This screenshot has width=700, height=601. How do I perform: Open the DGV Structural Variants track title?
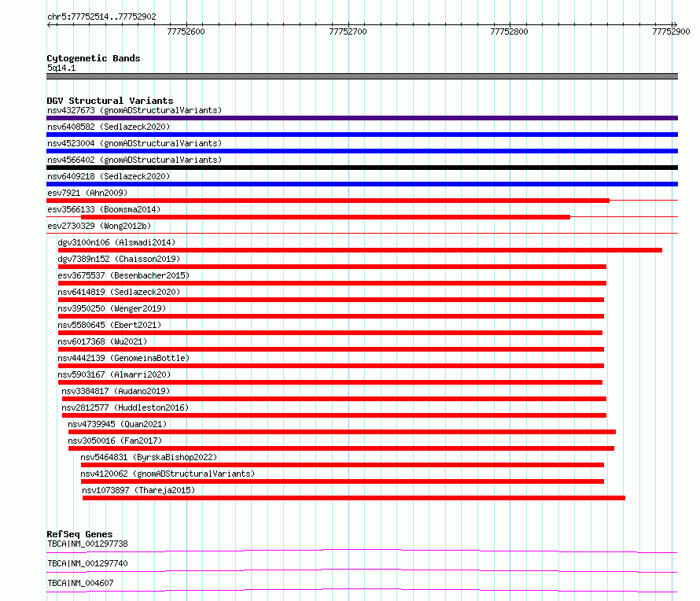[110, 101]
